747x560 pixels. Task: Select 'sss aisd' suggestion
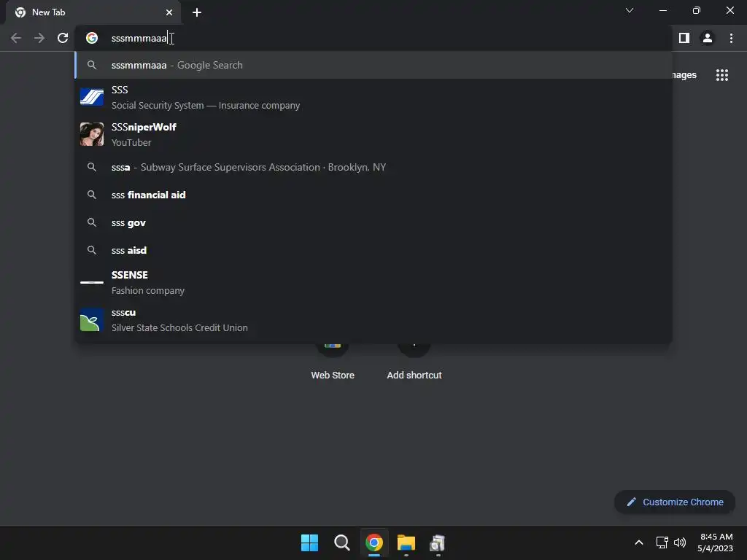pos(373,250)
